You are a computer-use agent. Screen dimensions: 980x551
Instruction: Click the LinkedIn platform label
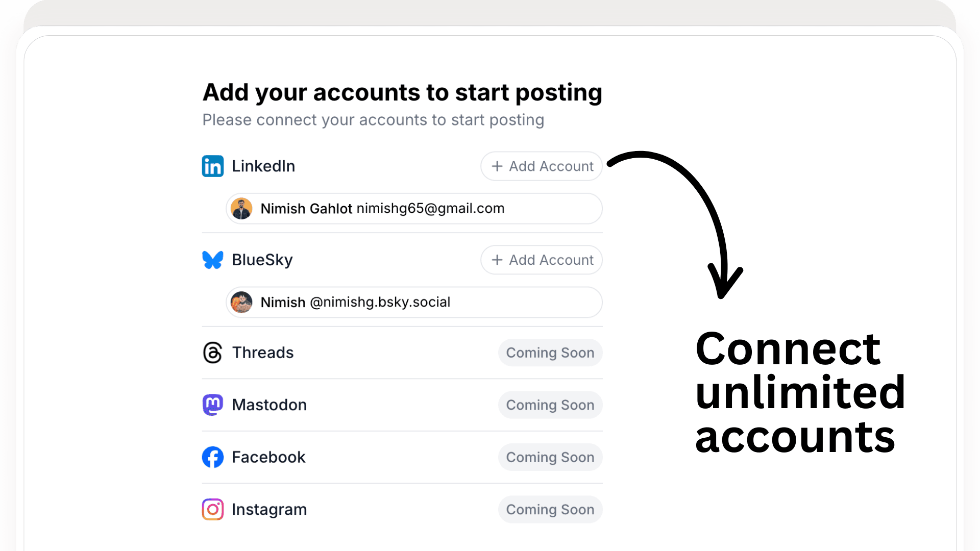263,166
